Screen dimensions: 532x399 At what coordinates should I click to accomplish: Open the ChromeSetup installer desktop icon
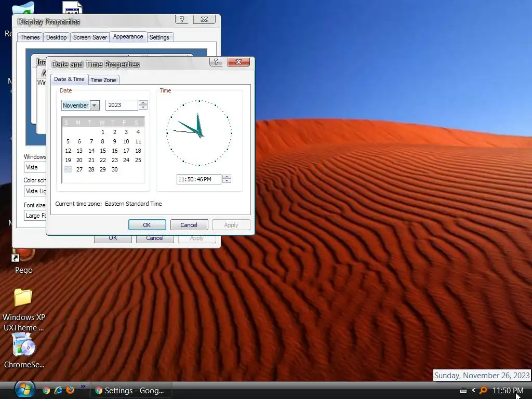[23, 350]
